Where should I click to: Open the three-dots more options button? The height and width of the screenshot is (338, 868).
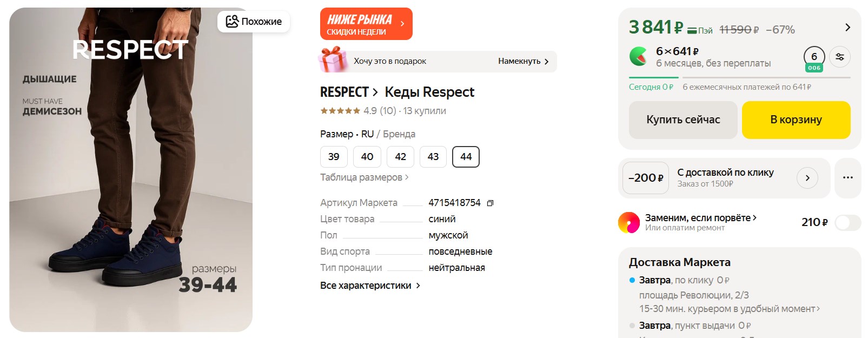847,178
